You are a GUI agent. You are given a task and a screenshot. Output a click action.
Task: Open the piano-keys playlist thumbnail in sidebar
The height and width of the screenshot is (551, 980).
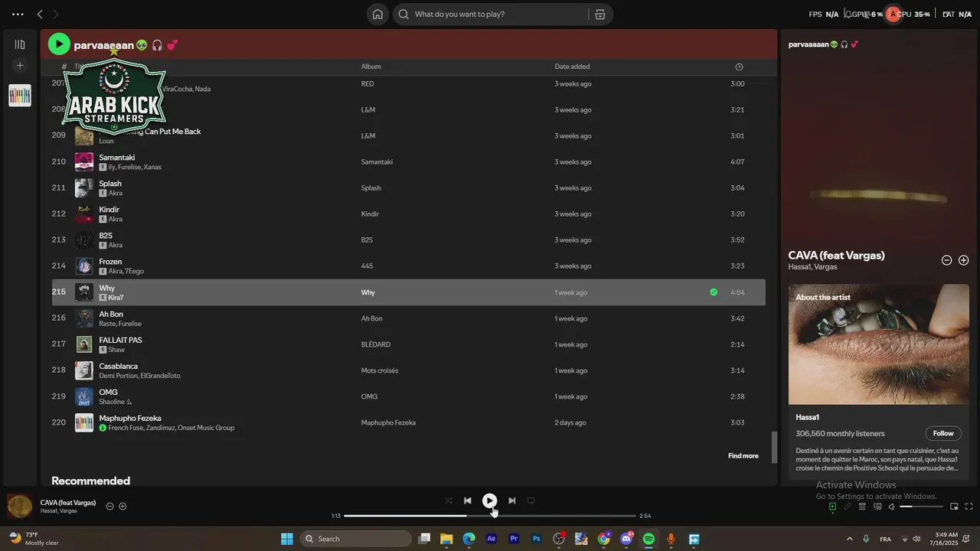20,95
